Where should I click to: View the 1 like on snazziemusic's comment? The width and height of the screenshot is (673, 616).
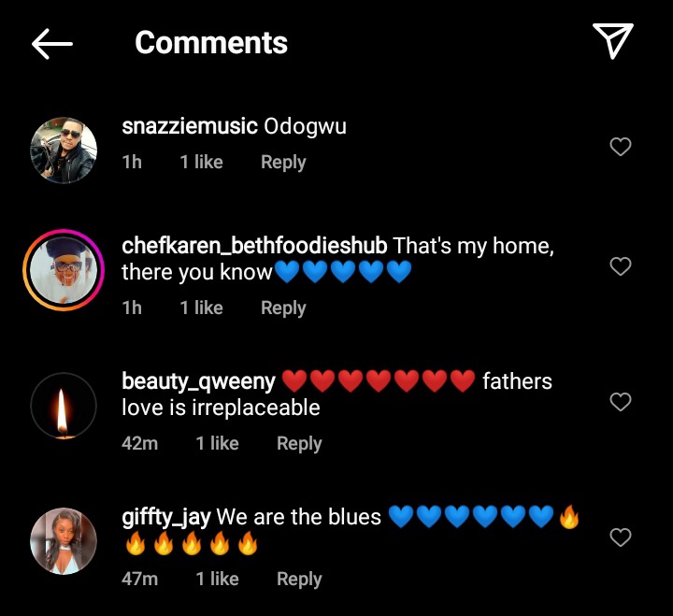tap(201, 163)
